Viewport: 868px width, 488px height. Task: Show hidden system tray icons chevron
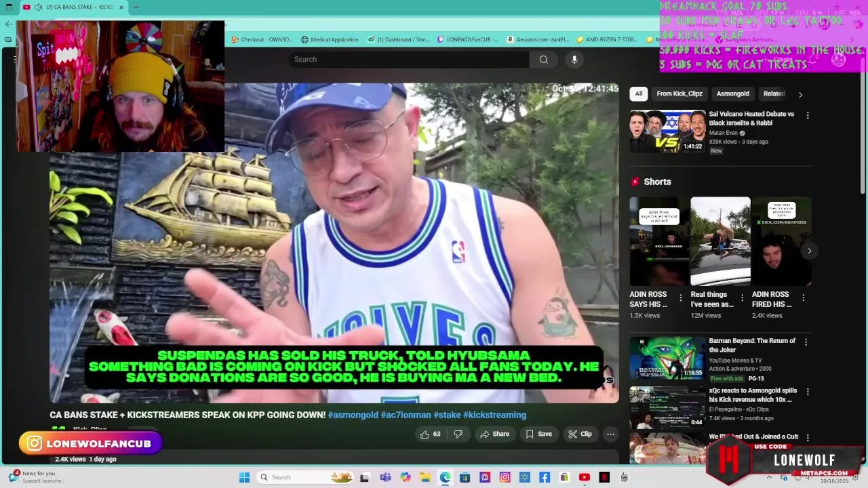pyautogui.click(x=768, y=477)
